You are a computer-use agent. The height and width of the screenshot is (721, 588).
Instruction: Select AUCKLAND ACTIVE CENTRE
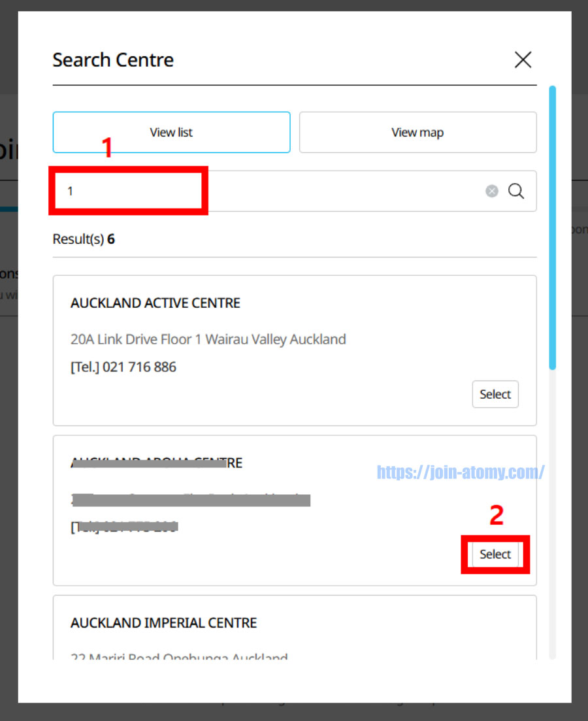tap(495, 394)
